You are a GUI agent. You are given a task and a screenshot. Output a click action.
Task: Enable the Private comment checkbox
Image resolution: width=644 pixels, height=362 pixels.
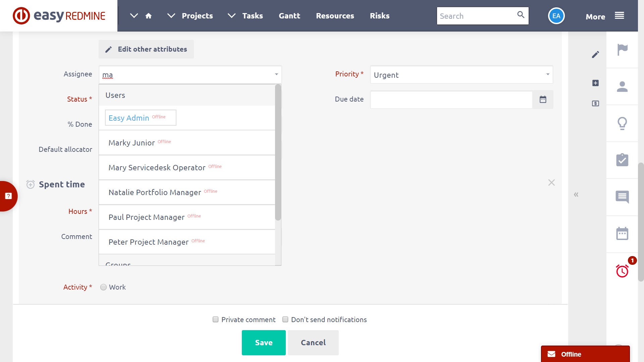click(x=216, y=319)
